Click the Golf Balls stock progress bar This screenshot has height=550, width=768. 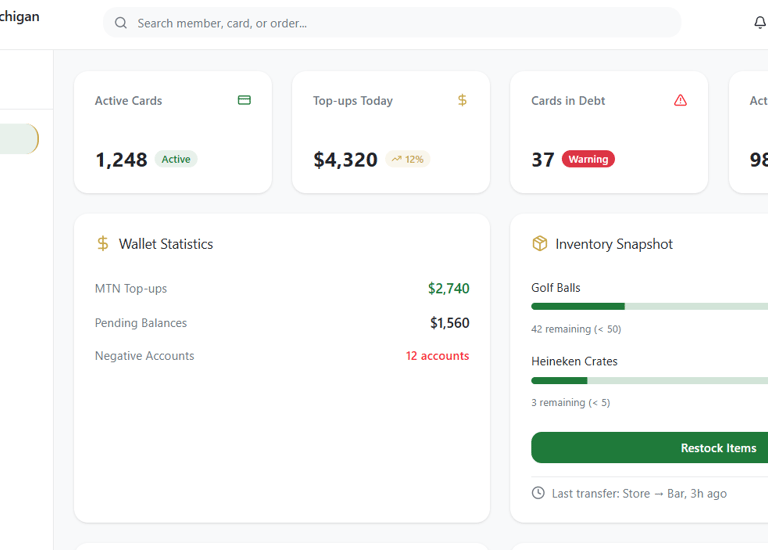tap(650, 306)
